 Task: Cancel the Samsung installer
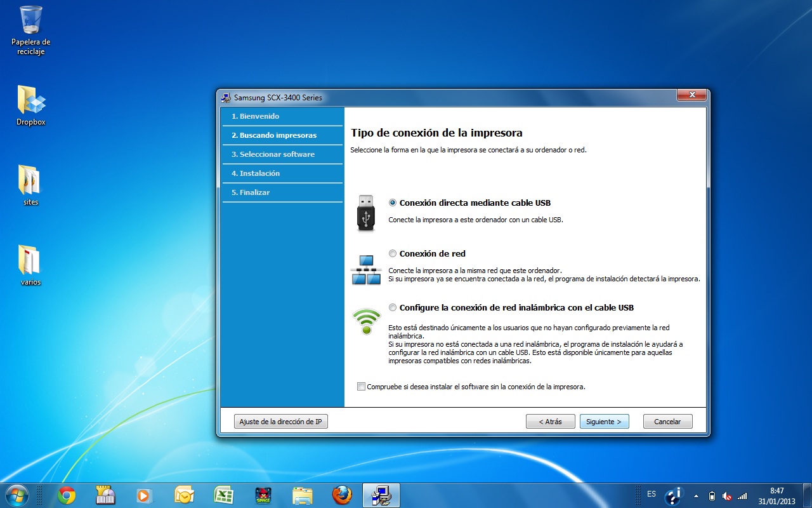(667, 422)
